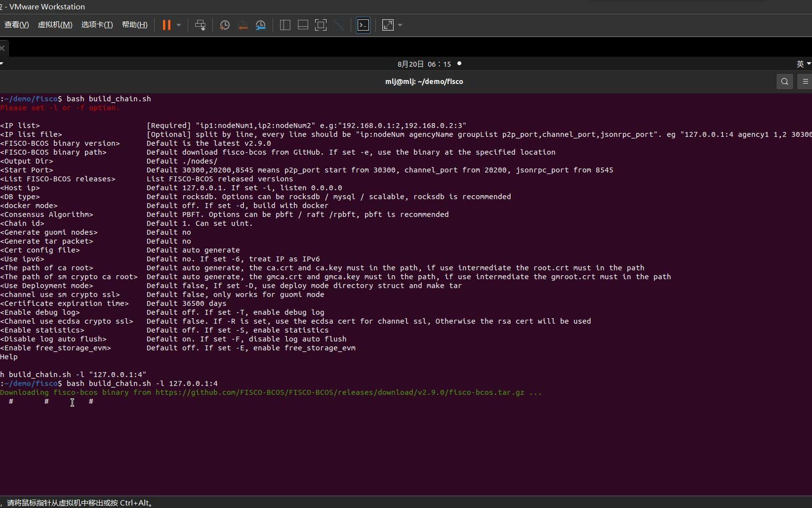This screenshot has height=508, width=812.
Task: Open the clock showing 8月20日 06:15
Action: coord(424,64)
